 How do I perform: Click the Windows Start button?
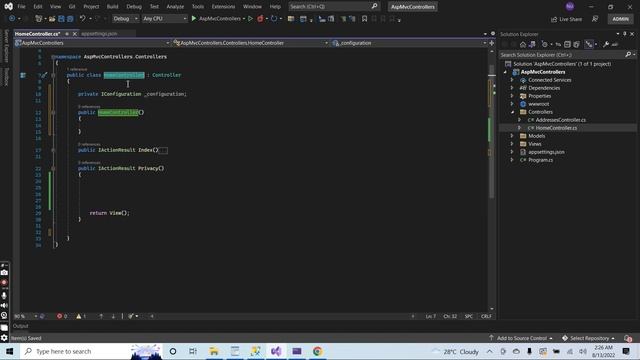click(x=10, y=351)
